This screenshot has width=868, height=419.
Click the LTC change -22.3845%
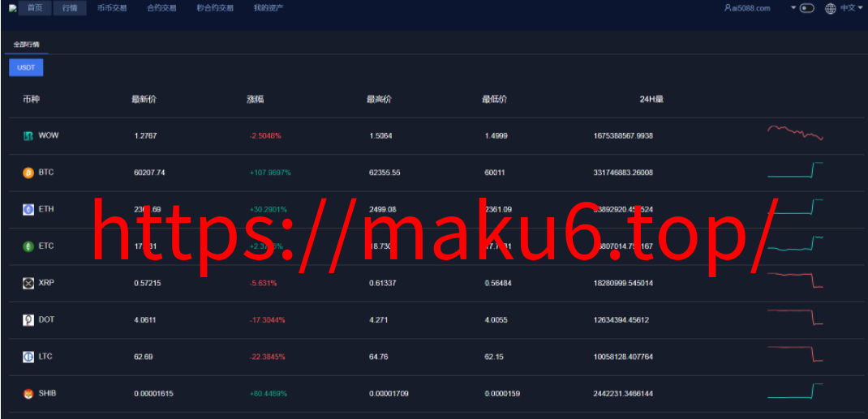point(268,357)
